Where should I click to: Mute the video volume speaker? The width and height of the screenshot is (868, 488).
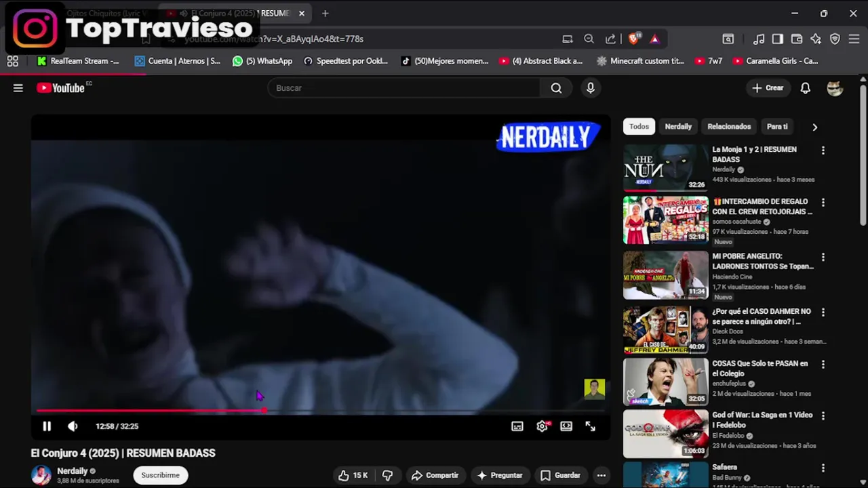click(73, 426)
